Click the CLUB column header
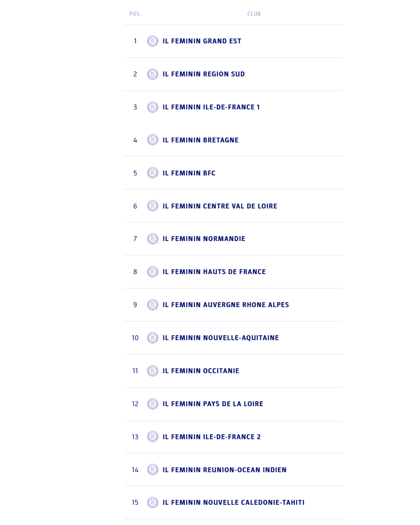Screen dimensions: 420x525 click(254, 14)
